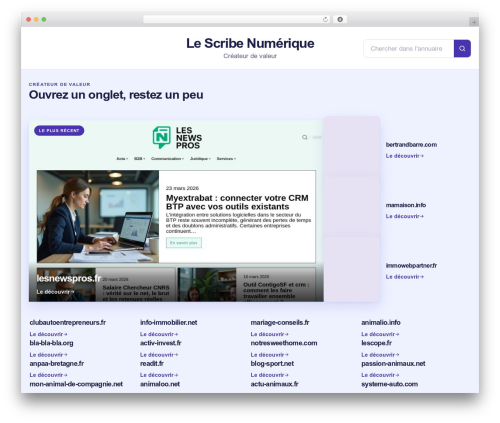Click the placeholder thumbnail beside bertrandbarre.com

tap(352, 146)
